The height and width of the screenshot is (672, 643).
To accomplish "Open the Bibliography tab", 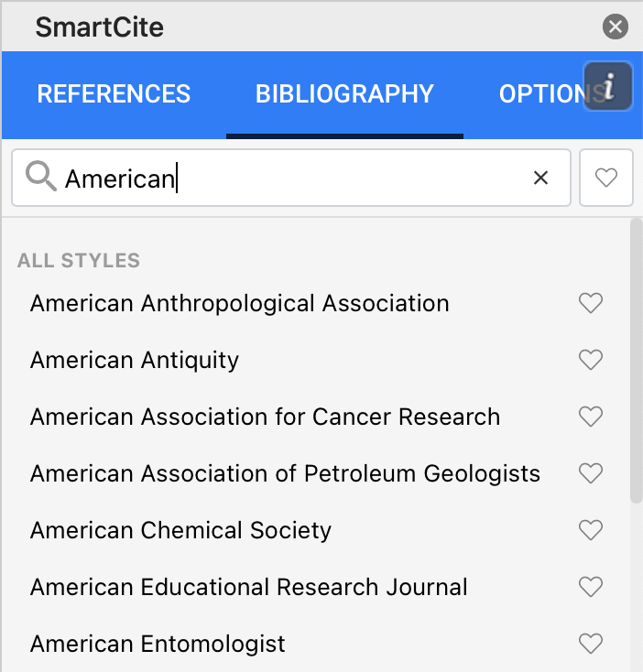I will tap(344, 94).
